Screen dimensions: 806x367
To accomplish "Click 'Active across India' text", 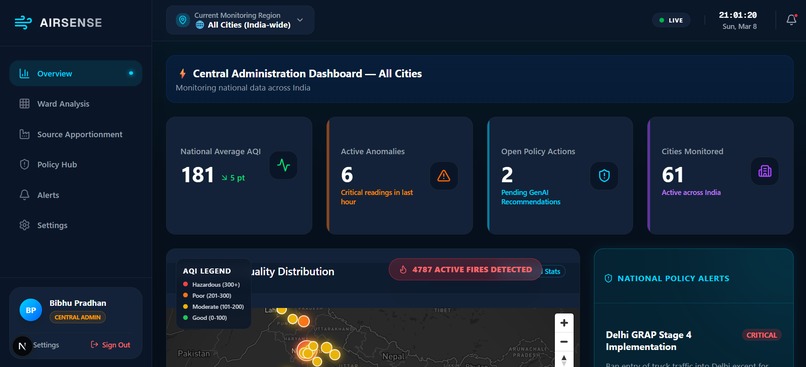I will pyautogui.click(x=691, y=193).
